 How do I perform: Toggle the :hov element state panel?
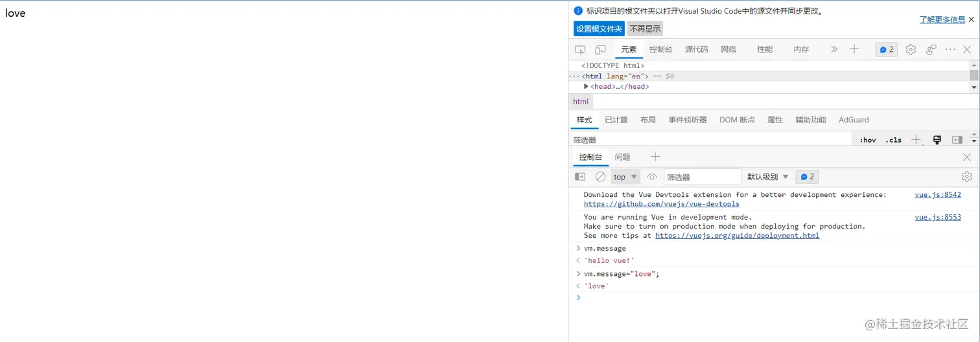(868, 140)
